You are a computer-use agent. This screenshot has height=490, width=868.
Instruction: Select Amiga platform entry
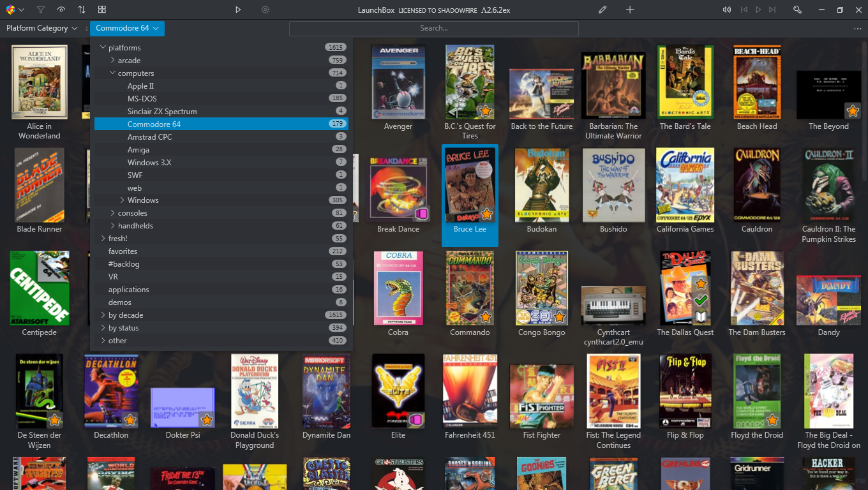click(x=221, y=150)
